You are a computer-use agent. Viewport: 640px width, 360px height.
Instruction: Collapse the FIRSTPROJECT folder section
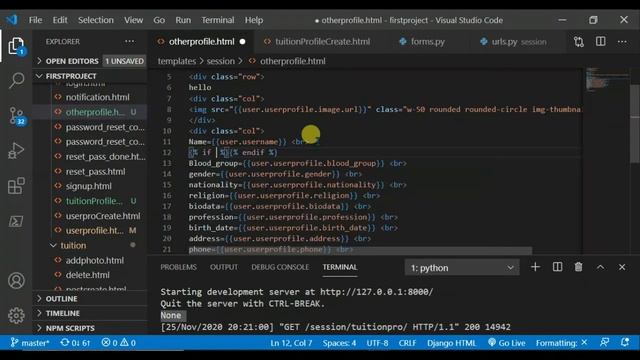coord(90,76)
